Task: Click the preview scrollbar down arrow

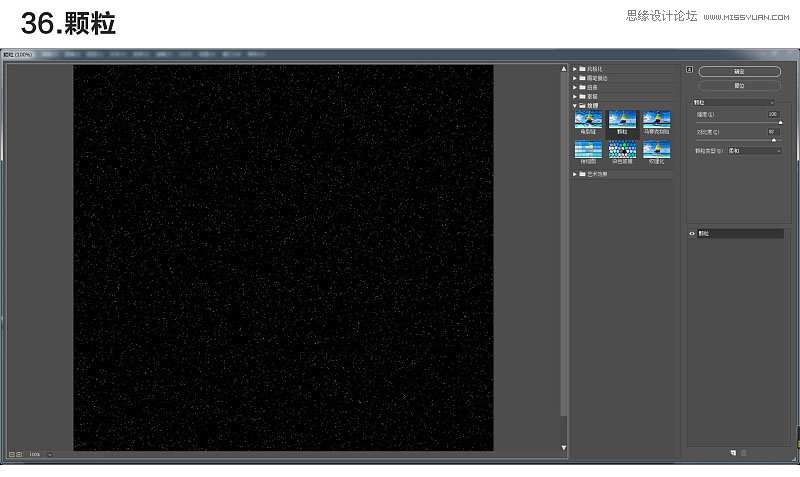Action: pos(564,447)
